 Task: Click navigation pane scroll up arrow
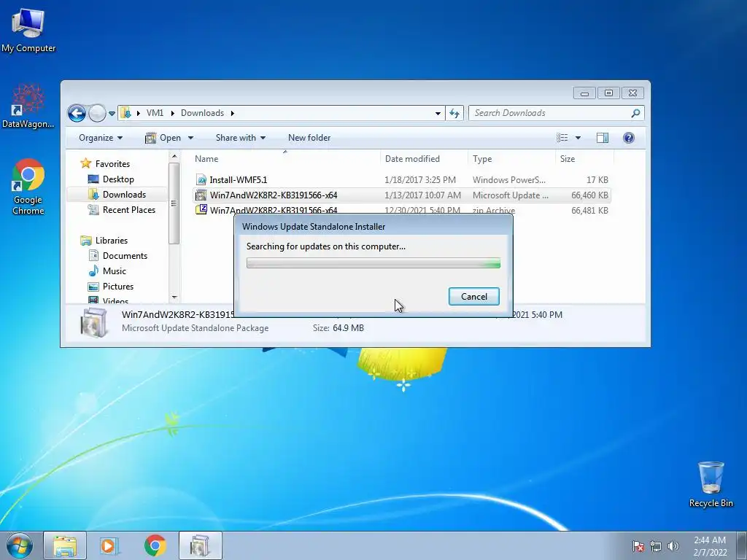pyautogui.click(x=174, y=156)
